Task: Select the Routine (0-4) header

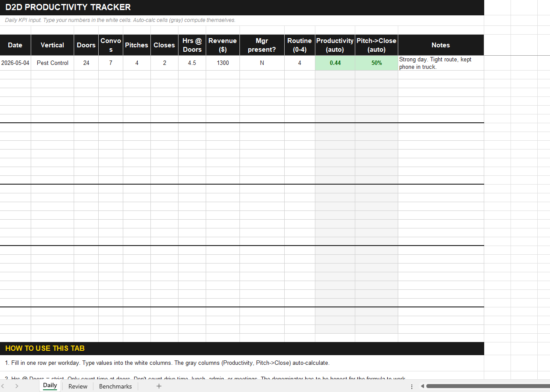Action: tap(300, 45)
